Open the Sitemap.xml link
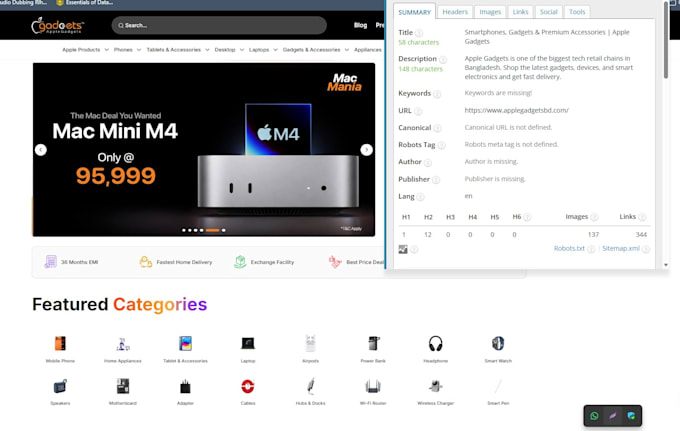 (621, 248)
